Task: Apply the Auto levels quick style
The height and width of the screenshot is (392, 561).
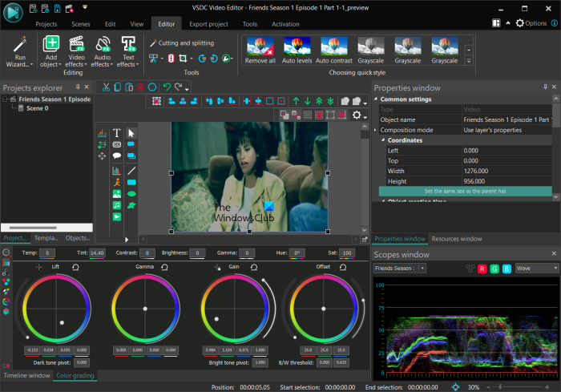Action: tap(298, 49)
